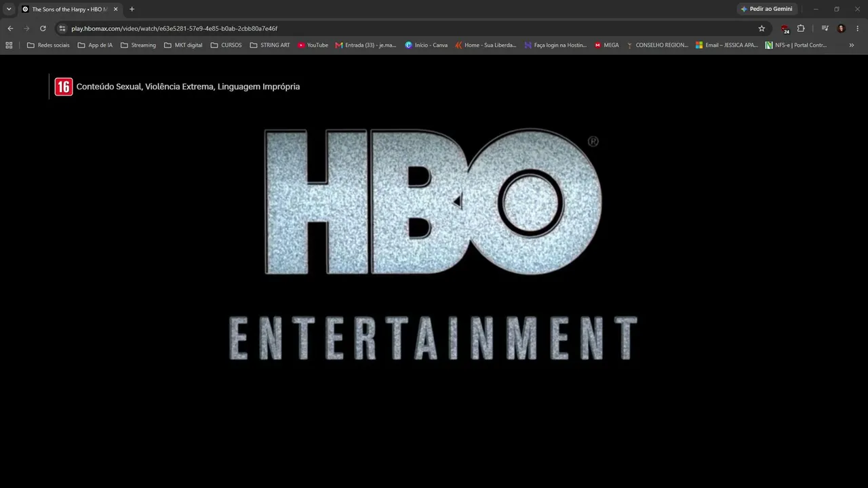Open the Home - Sua Liberda... bookmark
Viewport: 868px width, 488px height.
[x=486, y=45]
